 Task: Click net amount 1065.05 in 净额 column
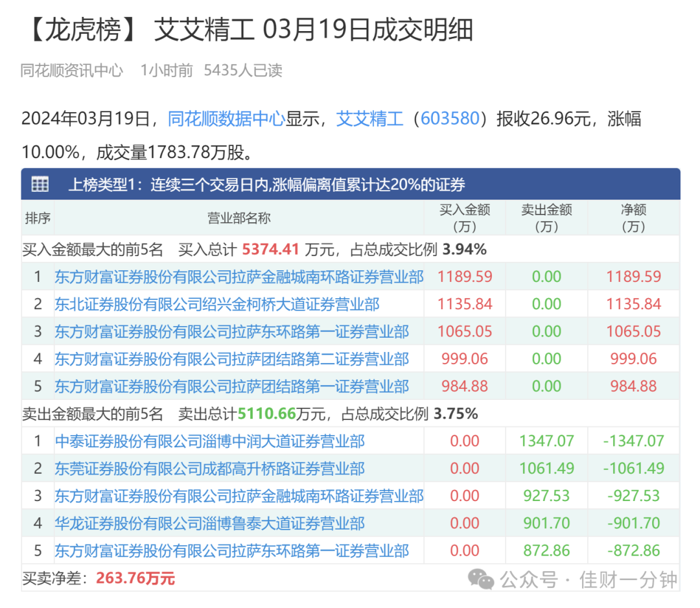(x=633, y=332)
